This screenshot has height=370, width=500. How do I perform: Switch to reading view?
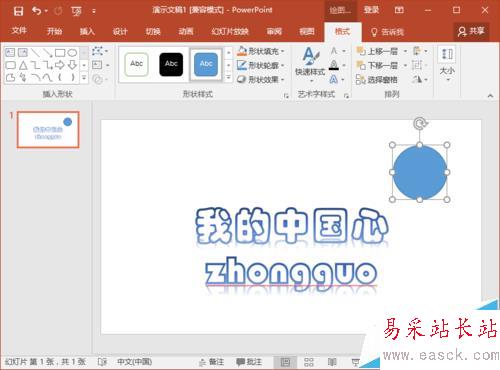click(332, 362)
